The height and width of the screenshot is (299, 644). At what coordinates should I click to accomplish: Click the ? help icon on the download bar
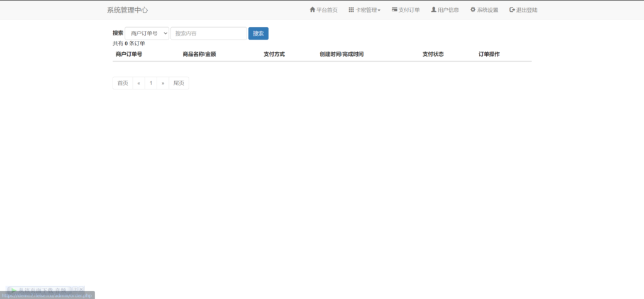(75, 289)
